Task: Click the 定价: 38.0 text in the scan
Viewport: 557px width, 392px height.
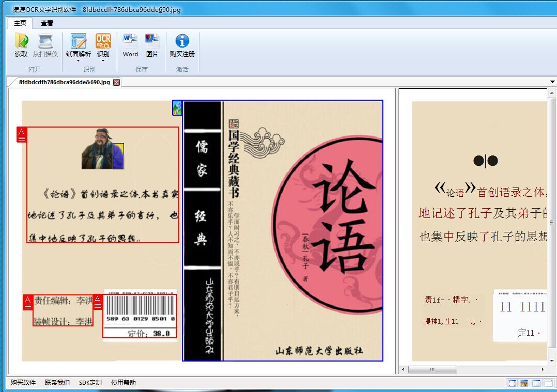Action: tap(148, 334)
